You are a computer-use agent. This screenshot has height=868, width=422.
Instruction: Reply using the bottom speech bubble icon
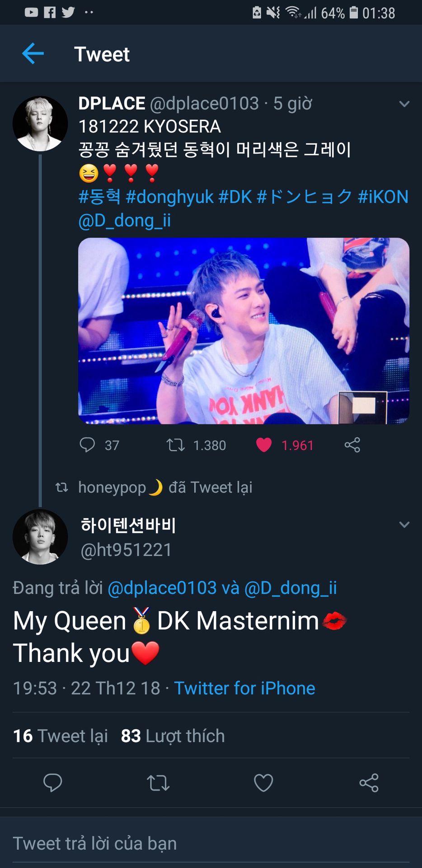52,783
